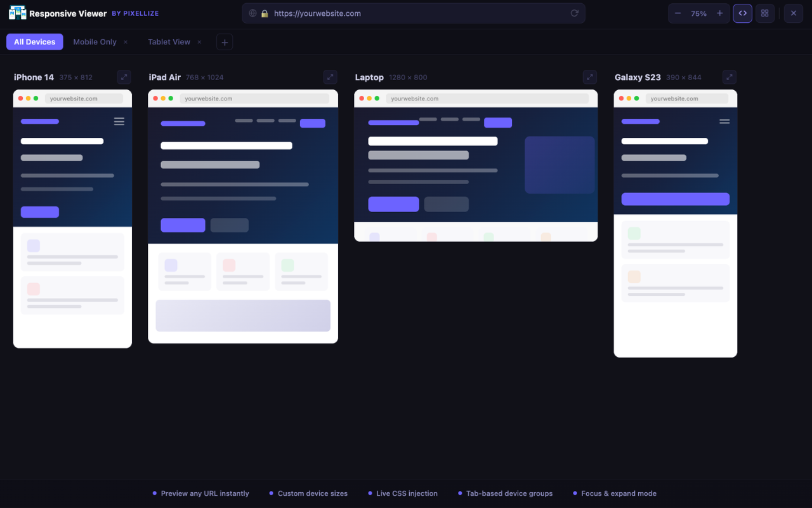Add a new device group tab

(x=225, y=41)
